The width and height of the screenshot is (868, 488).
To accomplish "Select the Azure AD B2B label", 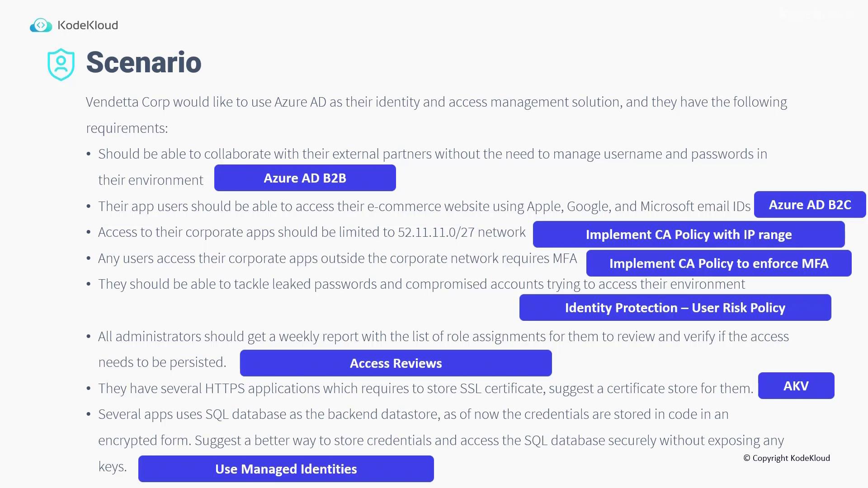I will [x=305, y=178].
